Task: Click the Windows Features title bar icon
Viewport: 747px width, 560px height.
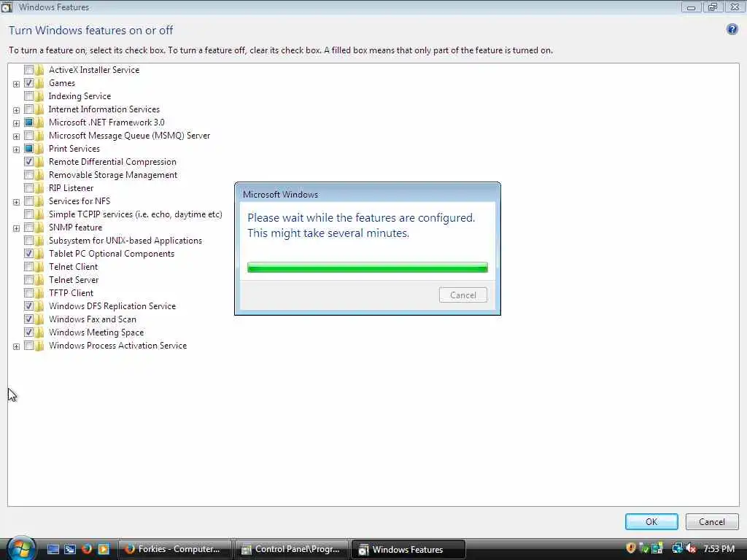Action: pos(6,7)
